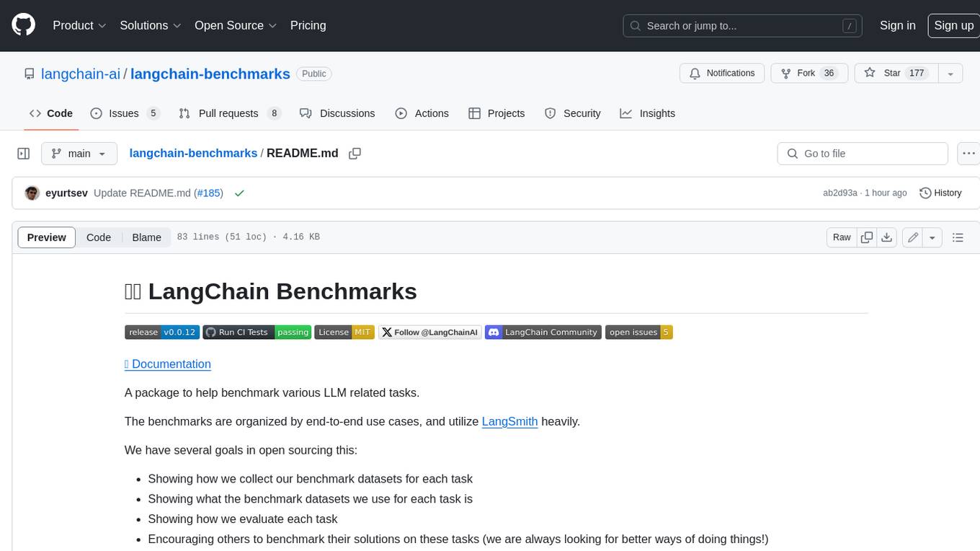980x551 pixels.
Task: Click the License MIT badge
Action: [344, 332]
